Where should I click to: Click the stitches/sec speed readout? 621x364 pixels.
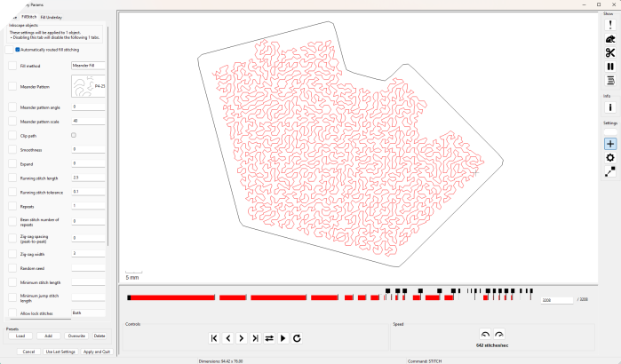492,345
